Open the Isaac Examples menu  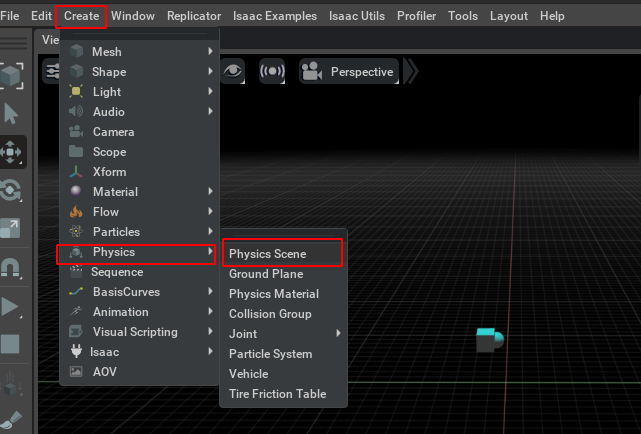[275, 16]
